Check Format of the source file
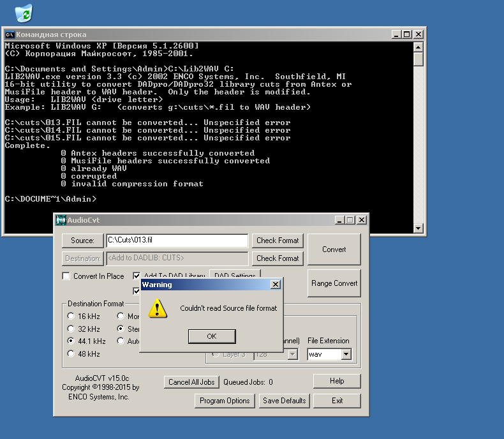Viewport: 504px width, 439px height. [x=278, y=241]
